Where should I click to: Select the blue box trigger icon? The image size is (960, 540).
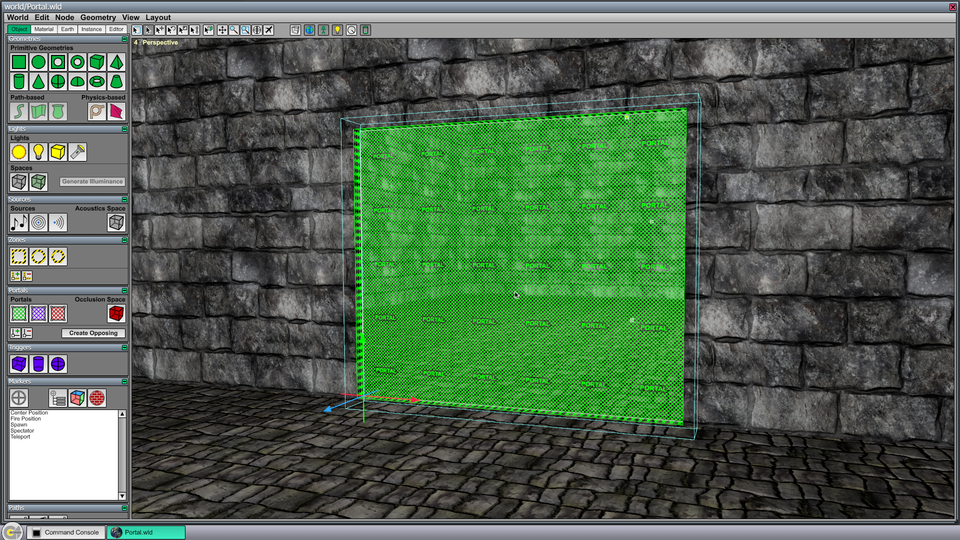19,364
